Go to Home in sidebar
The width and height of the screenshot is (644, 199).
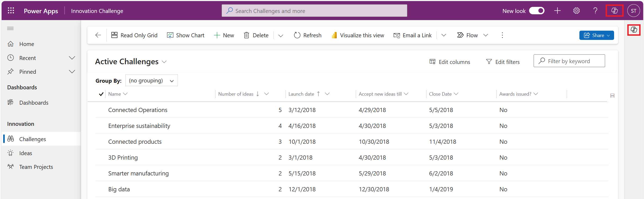pos(41,44)
